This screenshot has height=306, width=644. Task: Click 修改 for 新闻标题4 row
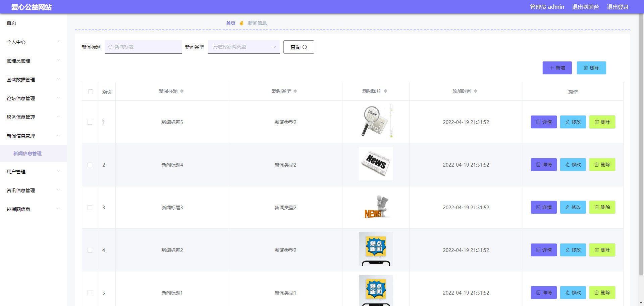click(573, 165)
